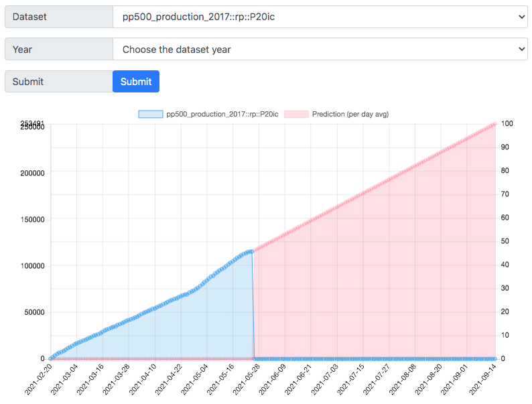
Task: Click the blue data peak near 2021-05-28
Action: (x=251, y=252)
